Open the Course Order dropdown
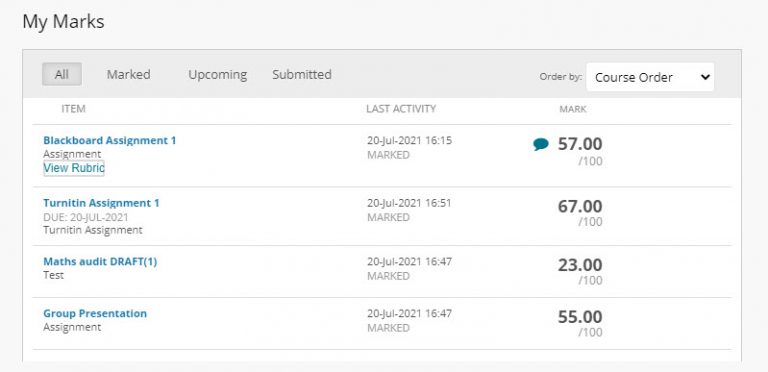The image size is (768, 372). click(x=650, y=77)
